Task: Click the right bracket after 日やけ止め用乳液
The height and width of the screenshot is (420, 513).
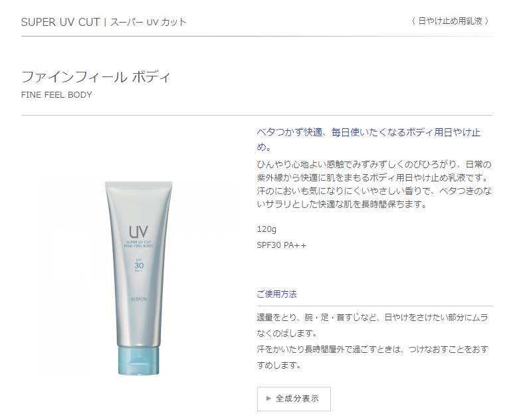Action: coord(487,21)
